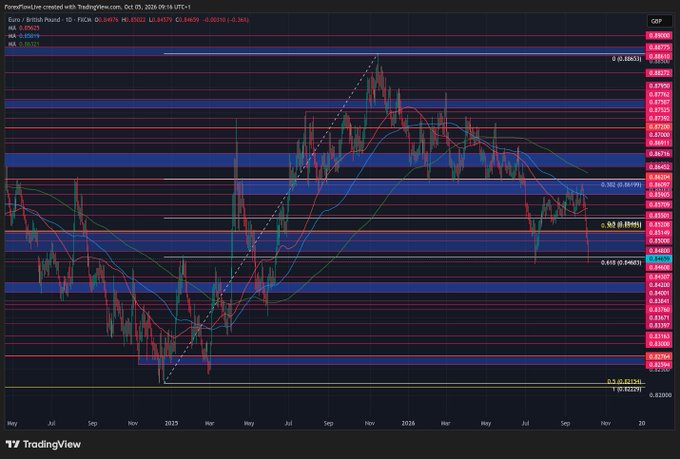The image size is (680, 459).
Task: Click the 2025 label on time axis
Action: 171,423
